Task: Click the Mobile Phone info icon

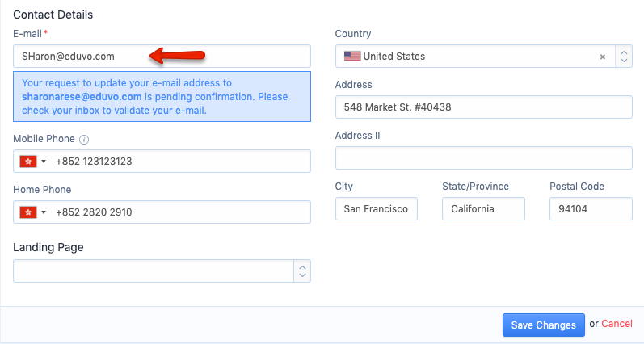Action: coord(84,140)
